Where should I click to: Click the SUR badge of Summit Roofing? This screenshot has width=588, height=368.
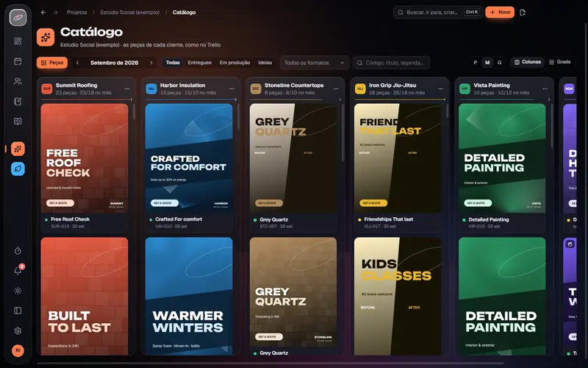[47, 89]
